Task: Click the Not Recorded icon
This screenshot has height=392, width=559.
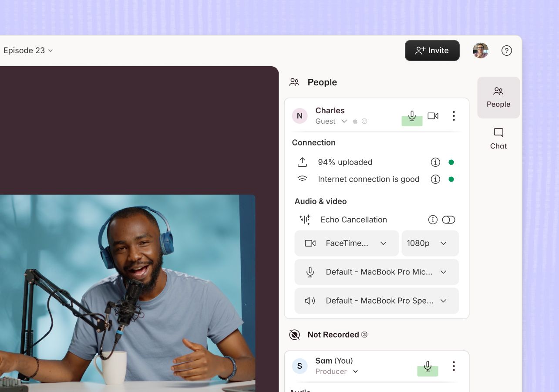Action: click(295, 335)
